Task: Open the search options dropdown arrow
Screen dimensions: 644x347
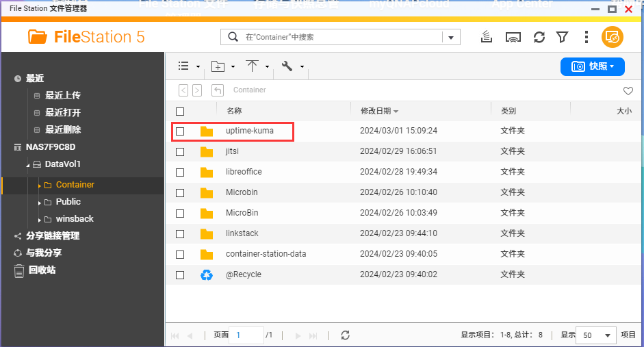Action: tap(451, 38)
